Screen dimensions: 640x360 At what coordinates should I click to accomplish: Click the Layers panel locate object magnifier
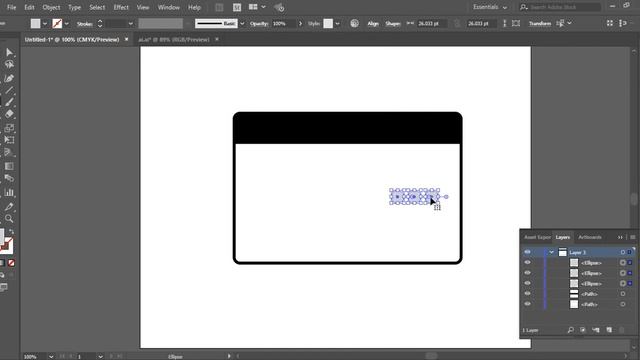tap(571, 330)
